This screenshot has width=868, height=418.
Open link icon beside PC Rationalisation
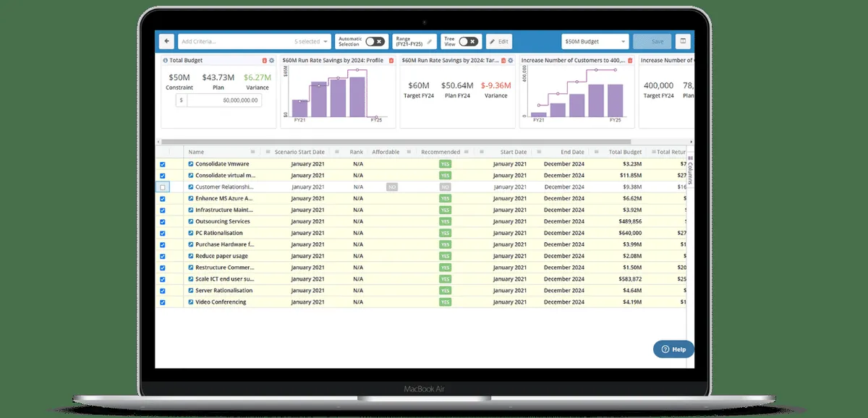point(191,233)
